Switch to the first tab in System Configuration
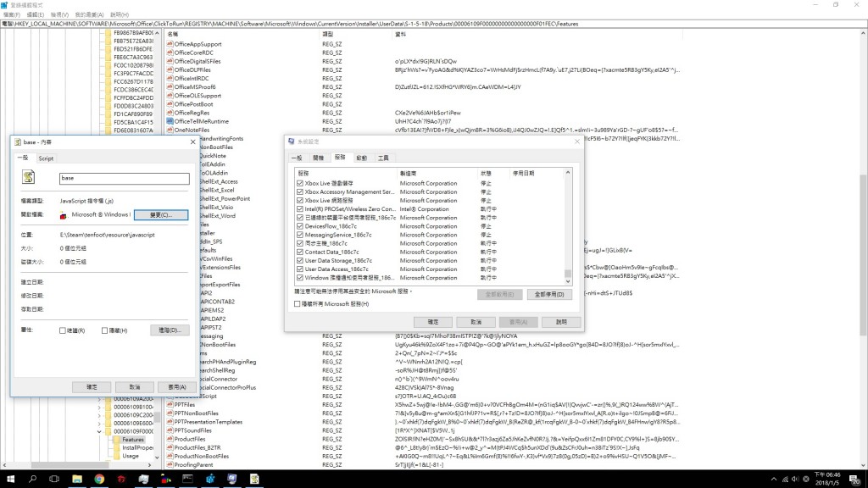The width and height of the screenshot is (868, 488). (x=297, y=158)
